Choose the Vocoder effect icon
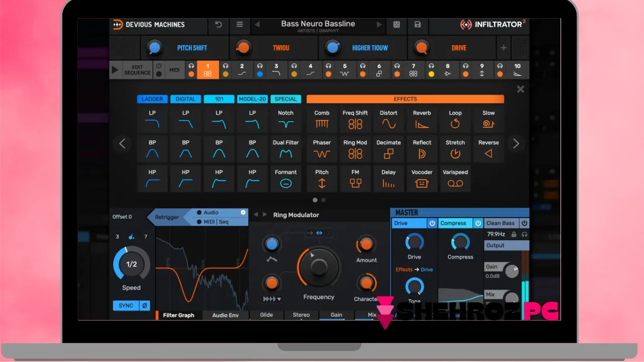Viewport: 644px width, 362px height. [422, 184]
